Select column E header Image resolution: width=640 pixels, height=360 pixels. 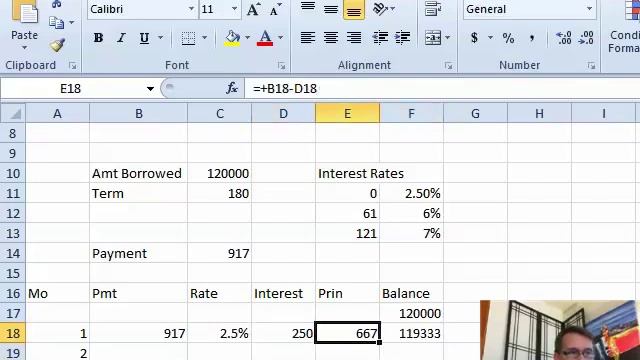[x=347, y=113]
